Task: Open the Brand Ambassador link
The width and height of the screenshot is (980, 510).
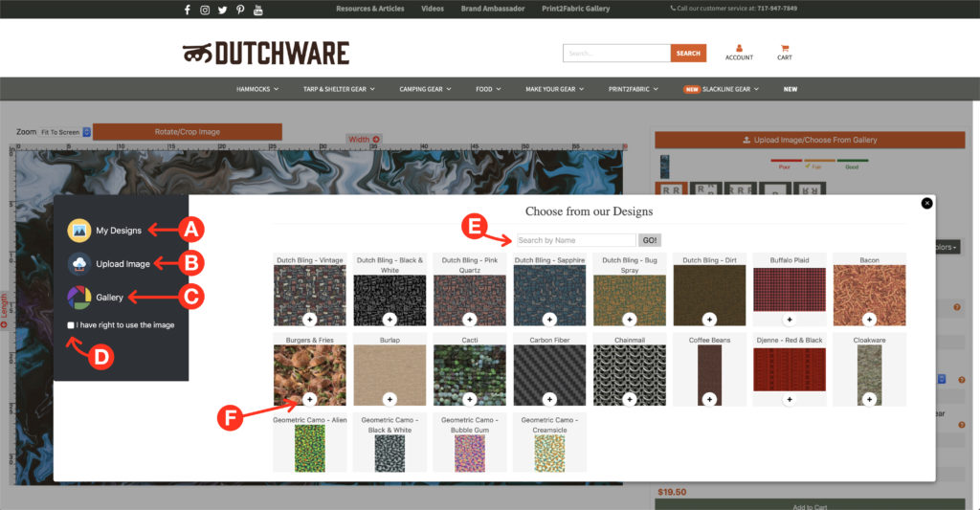Action: 493,9
